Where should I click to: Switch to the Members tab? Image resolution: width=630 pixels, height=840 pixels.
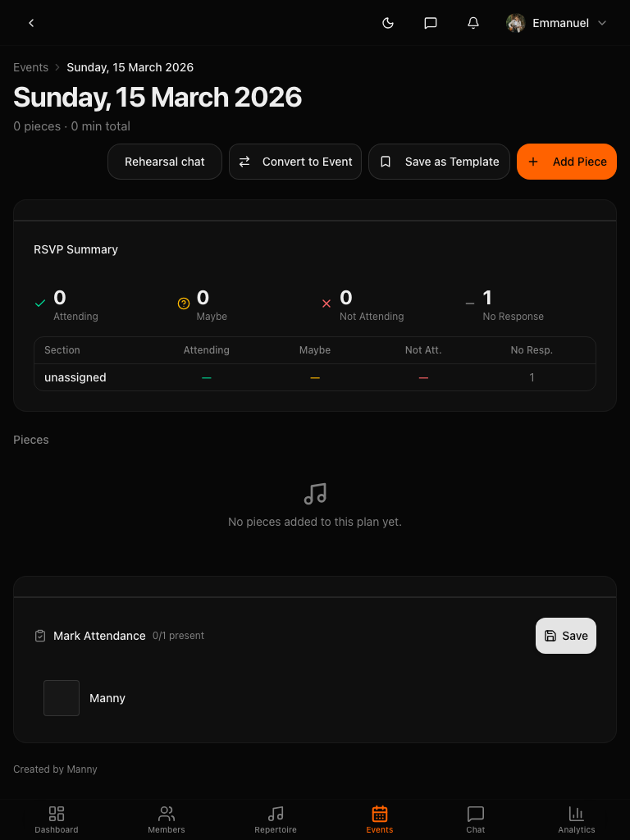tap(167, 819)
